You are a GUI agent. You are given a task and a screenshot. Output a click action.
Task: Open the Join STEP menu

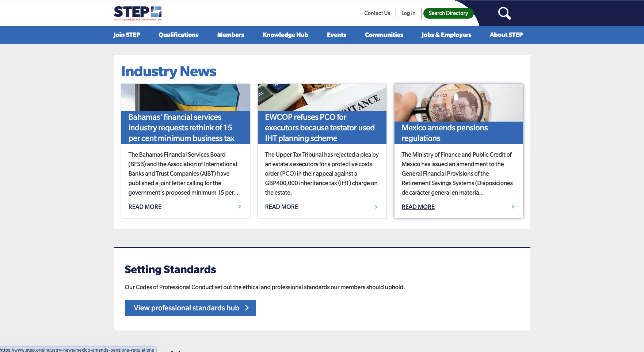pyautogui.click(x=126, y=35)
